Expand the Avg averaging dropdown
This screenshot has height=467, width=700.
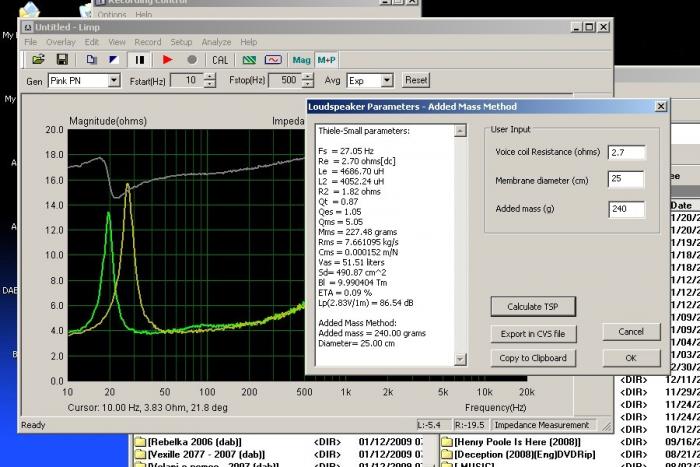[386, 80]
